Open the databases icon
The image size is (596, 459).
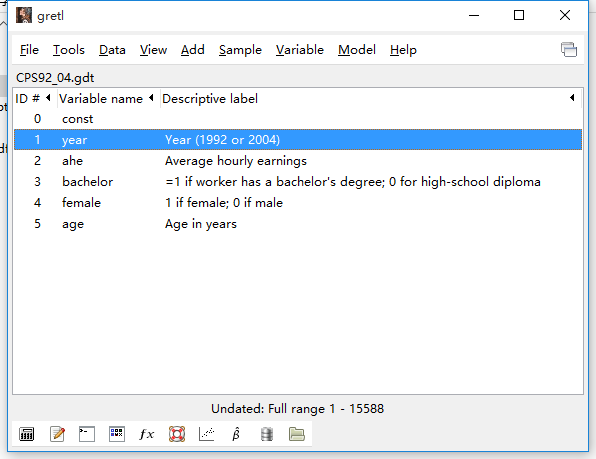pos(267,434)
